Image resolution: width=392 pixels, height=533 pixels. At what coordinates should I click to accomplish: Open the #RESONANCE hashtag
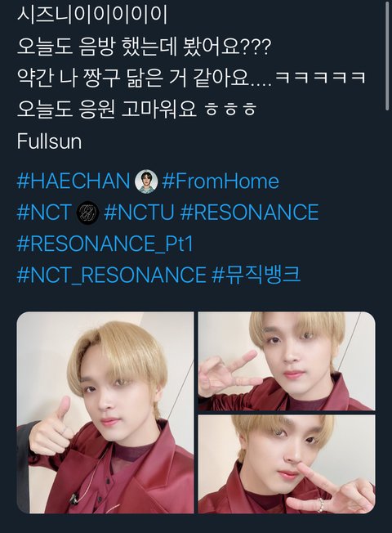249,213
